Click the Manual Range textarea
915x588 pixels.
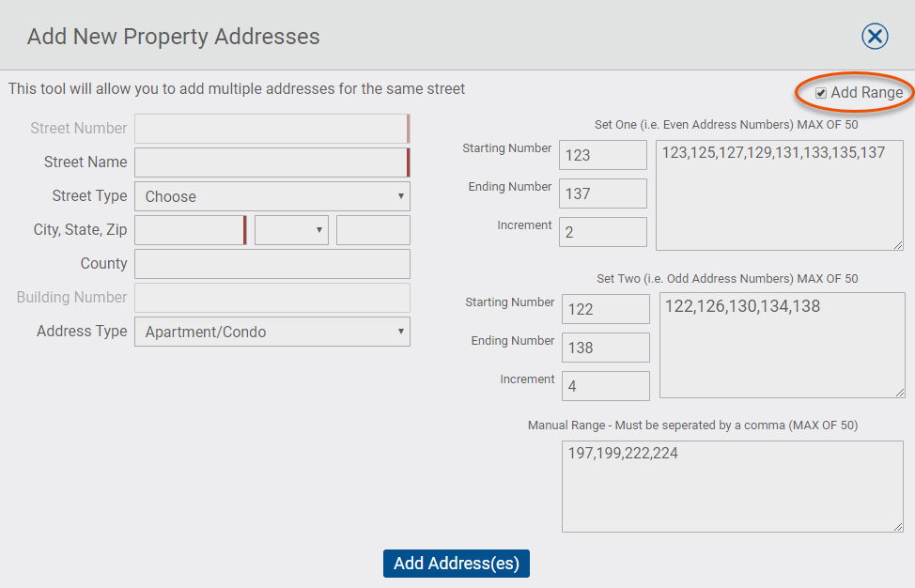tap(733, 487)
